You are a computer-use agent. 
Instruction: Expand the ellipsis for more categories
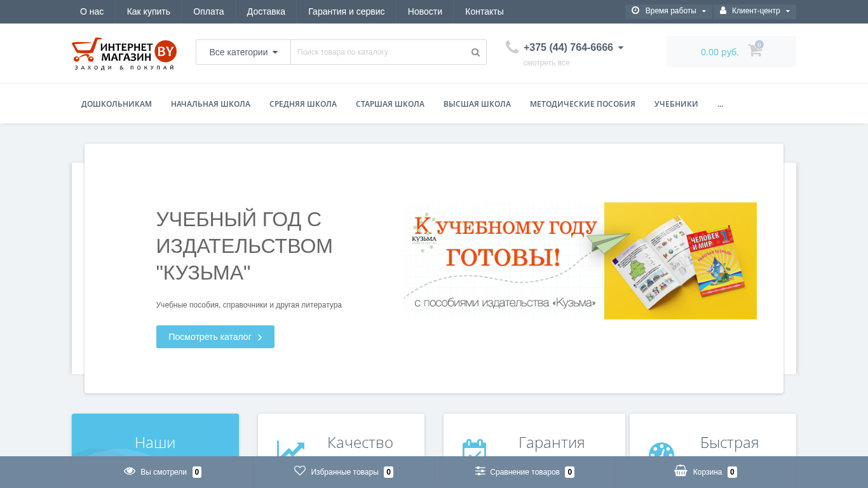coord(720,104)
